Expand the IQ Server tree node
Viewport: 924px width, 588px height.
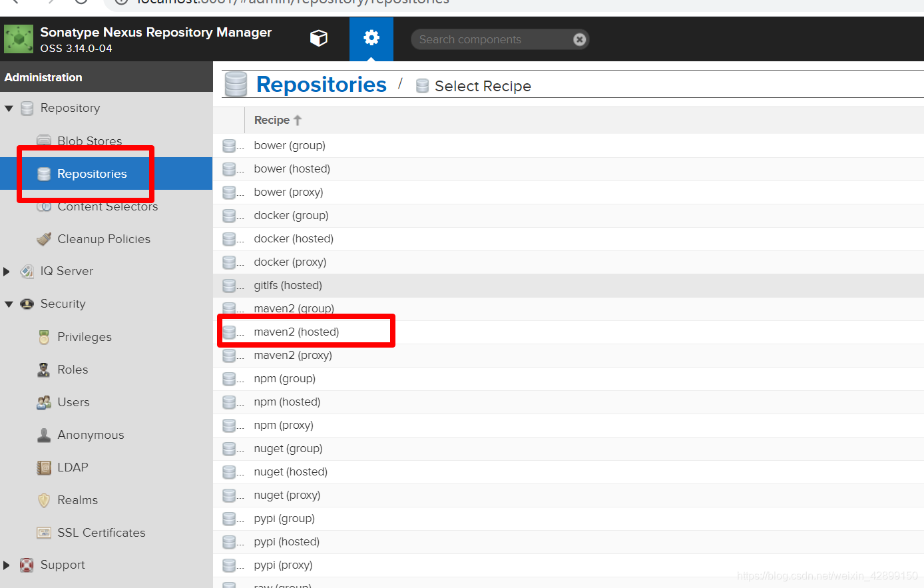pos(7,272)
